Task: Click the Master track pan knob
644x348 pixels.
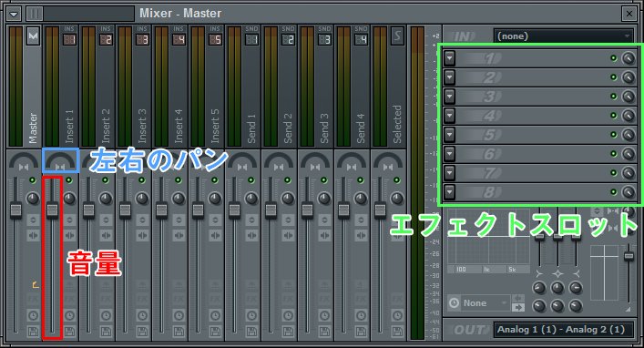Action: (24, 161)
